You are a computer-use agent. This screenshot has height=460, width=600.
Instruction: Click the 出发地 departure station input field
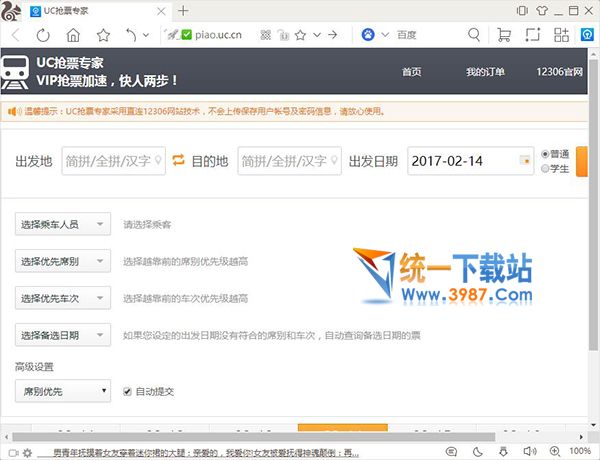(x=114, y=160)
